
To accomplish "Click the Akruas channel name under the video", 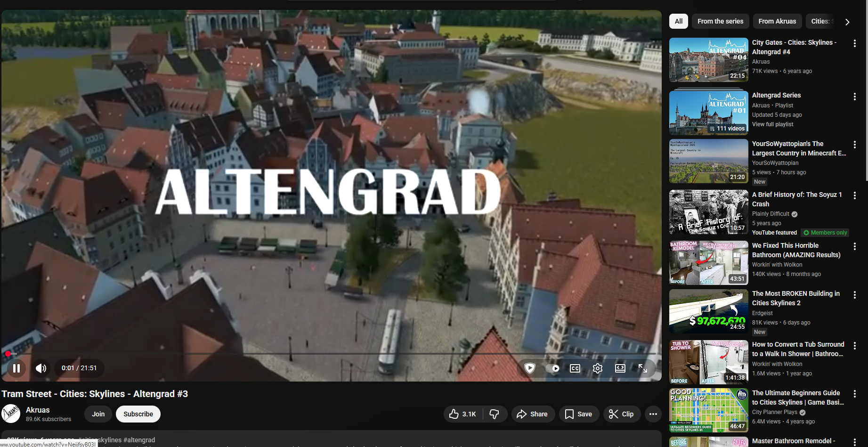I will (x=38, y=410).
